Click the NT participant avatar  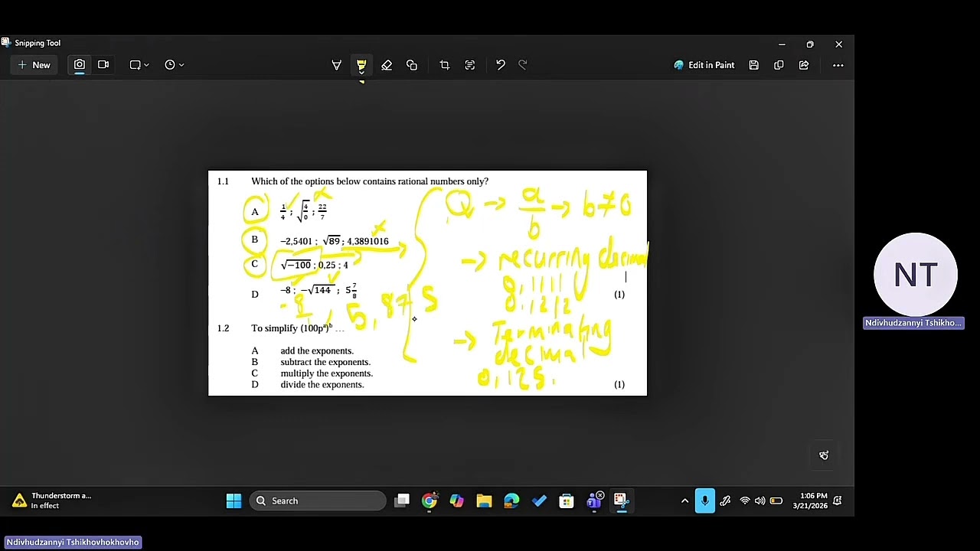pyautogui.click(x=916, y=274)
